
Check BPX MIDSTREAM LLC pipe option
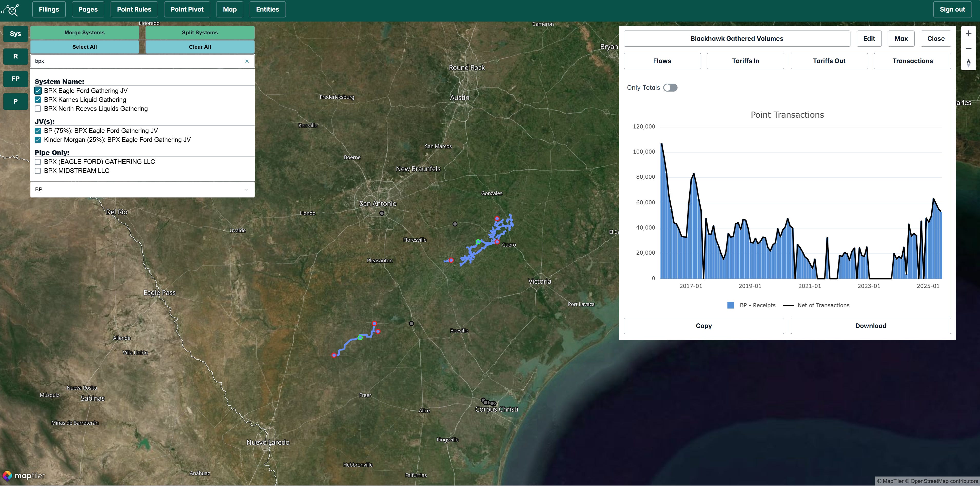[38, 171]
